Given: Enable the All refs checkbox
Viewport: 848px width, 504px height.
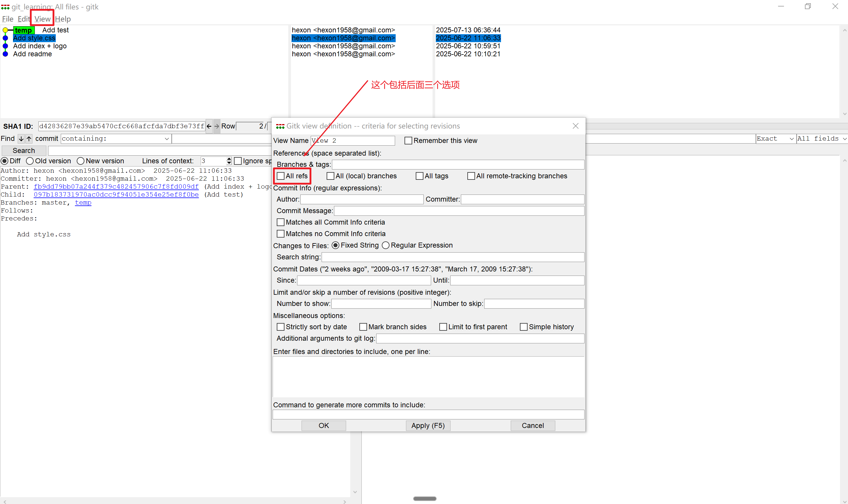Looking at the screenshot, I should coord(281,176).
